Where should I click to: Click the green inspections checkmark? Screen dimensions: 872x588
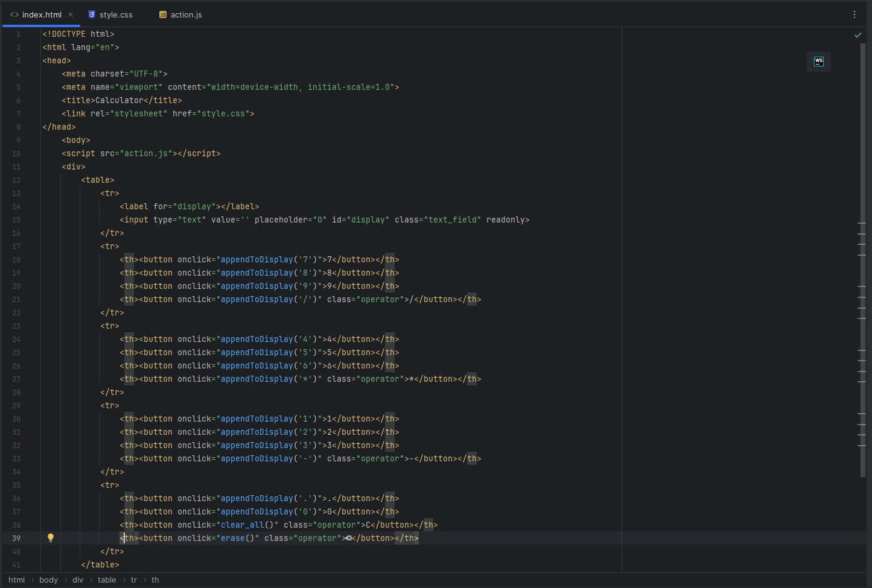[x=858, y=35]
